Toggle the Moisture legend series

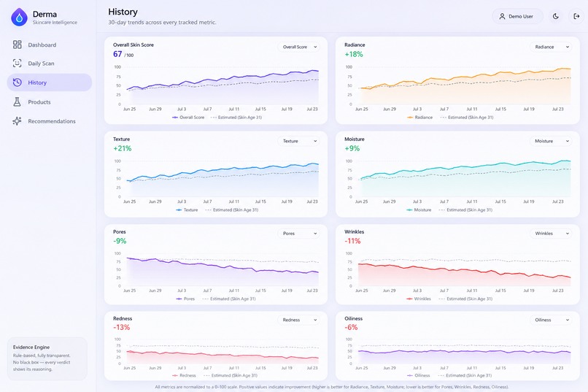click(x=419, y=210)
